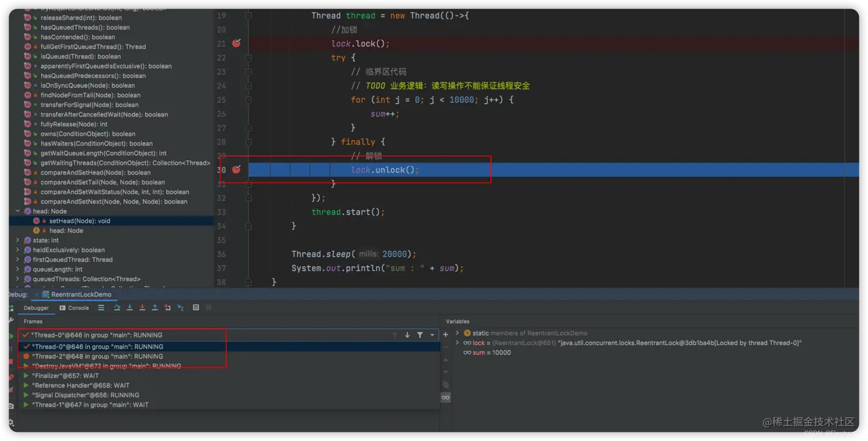Click the Frames filter funnel icon

(420, 335)
